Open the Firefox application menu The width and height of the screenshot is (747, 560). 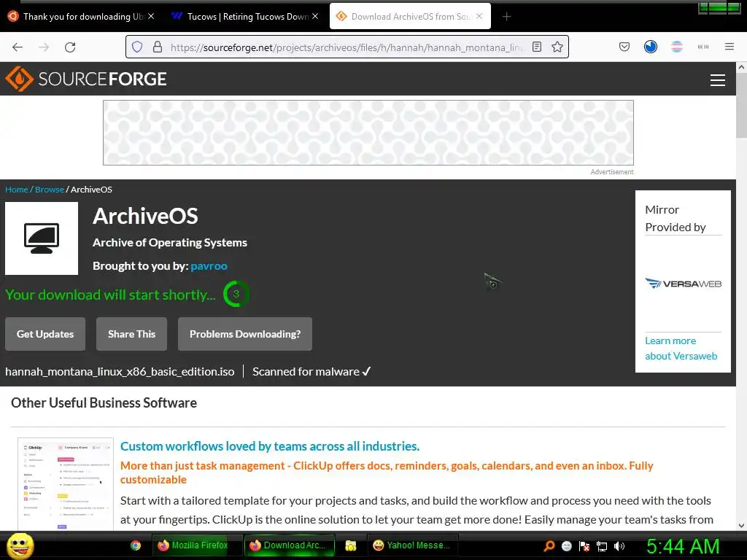point(729,47)
